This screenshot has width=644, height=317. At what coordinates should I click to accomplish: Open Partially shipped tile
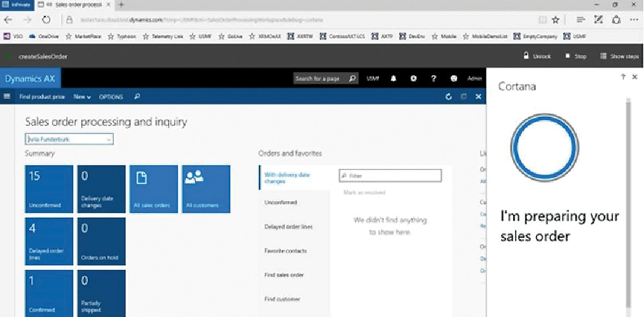pyautogui.click(x=101, y=293)
